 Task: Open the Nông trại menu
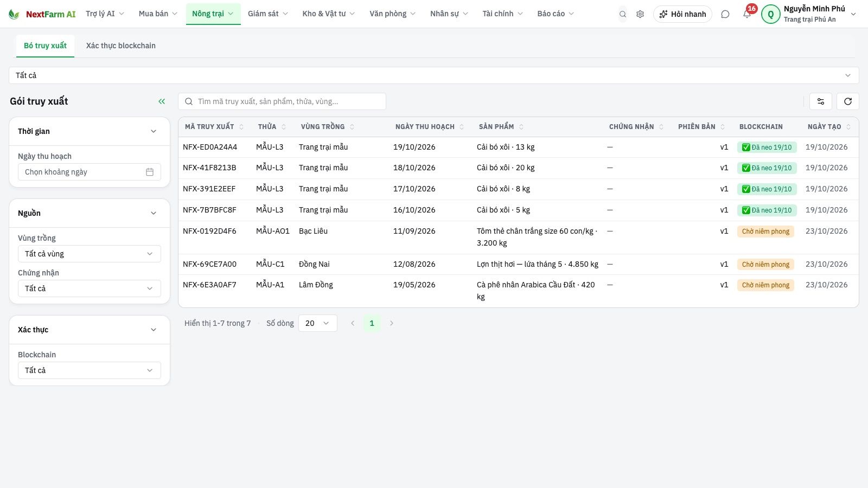[x=213, y=14]
